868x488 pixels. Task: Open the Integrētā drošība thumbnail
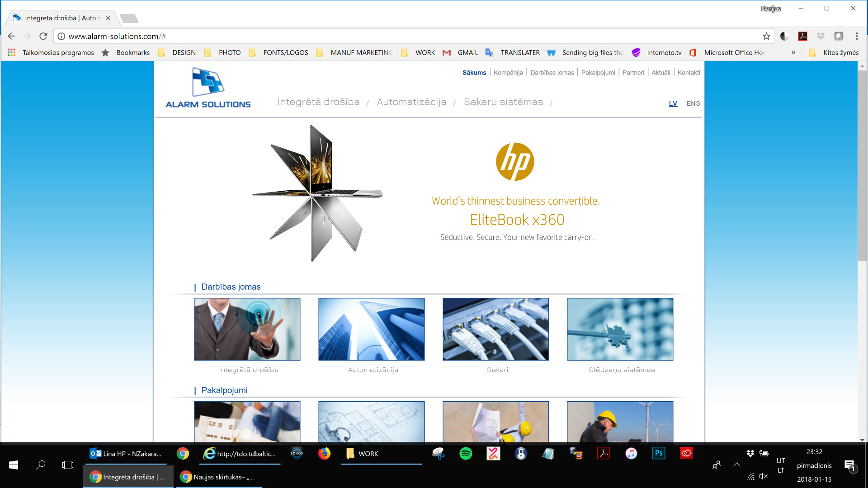coord(247,329)
